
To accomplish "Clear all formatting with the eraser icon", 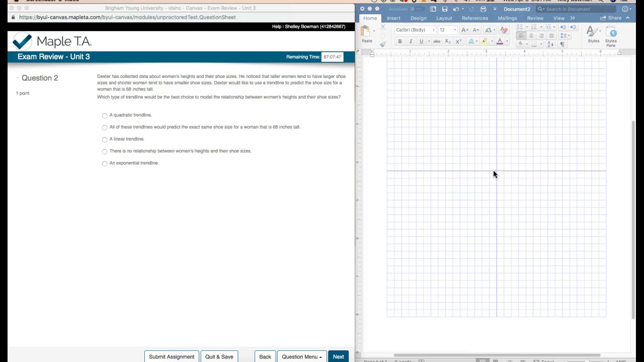I will (504, 30).
